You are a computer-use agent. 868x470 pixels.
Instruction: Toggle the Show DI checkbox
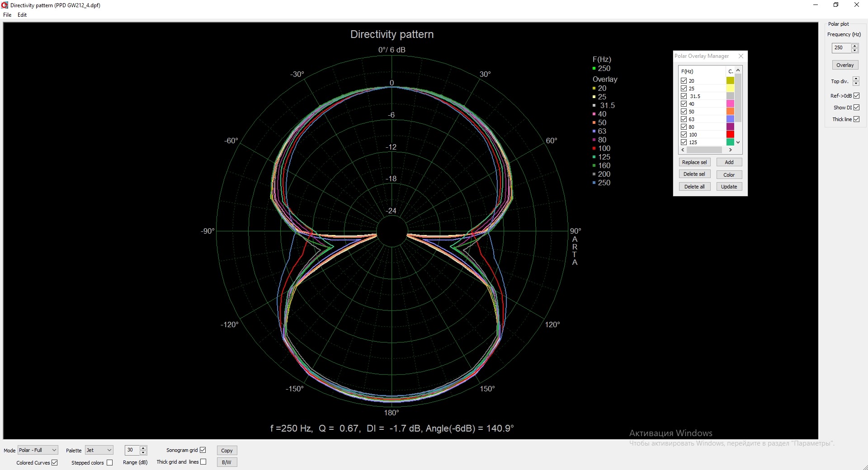pyautogui.click(x=856, y=108)
